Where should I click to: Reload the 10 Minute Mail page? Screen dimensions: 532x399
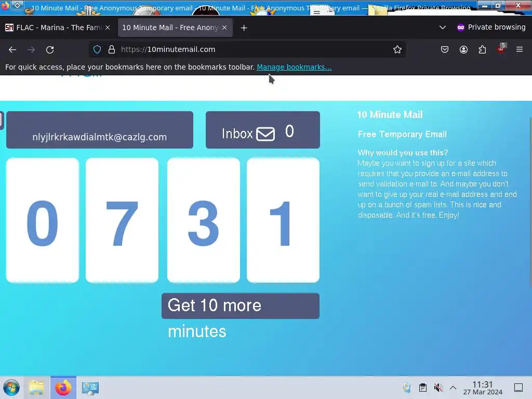(x=50, y=49)
